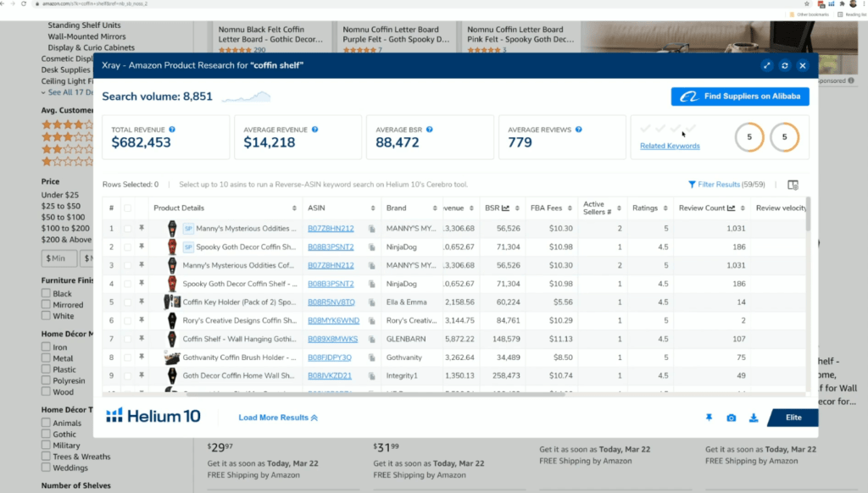Viewport: 868px width, 493px height.
Task: Show the Average BSR info icon
Action: (430, 130)
